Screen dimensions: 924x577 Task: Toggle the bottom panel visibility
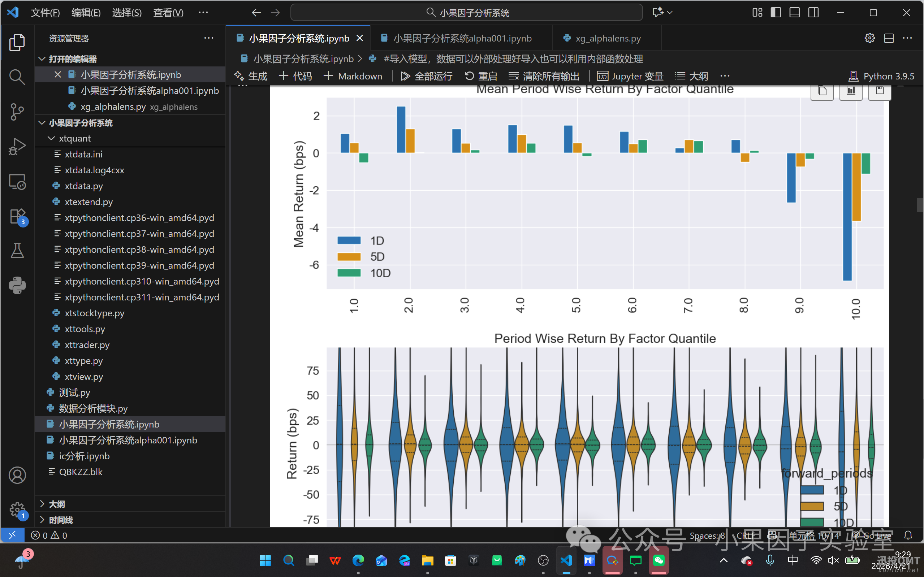pyautogui.click(x=795, y=13)
